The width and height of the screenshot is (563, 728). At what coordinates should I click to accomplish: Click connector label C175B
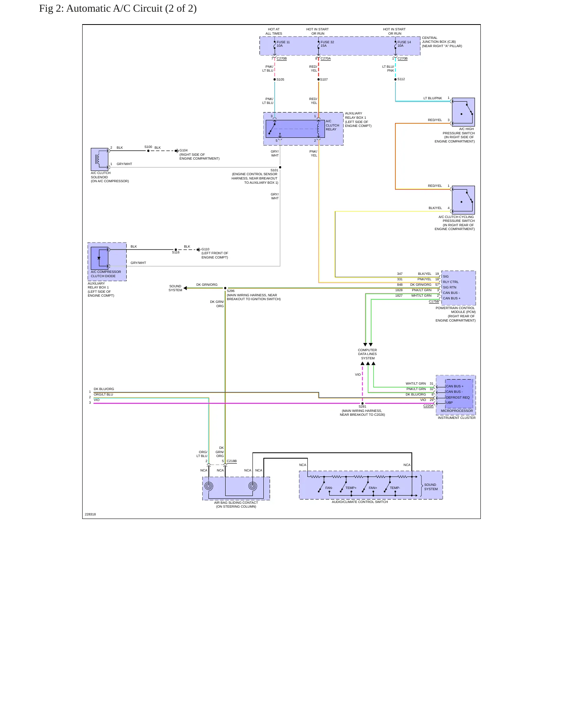[x=434, y=302]
